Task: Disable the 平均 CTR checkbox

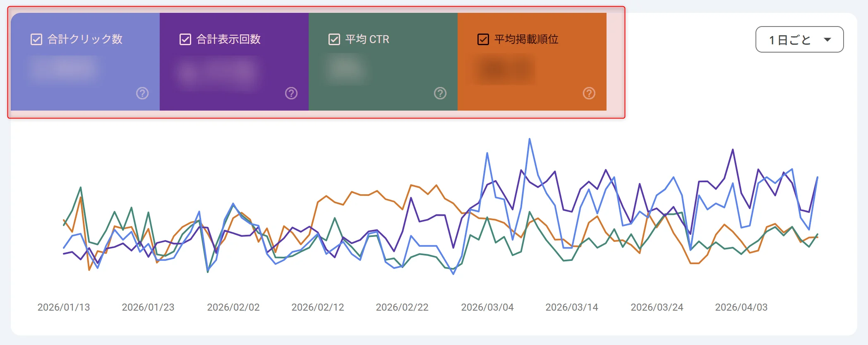Action: (334, 39)
